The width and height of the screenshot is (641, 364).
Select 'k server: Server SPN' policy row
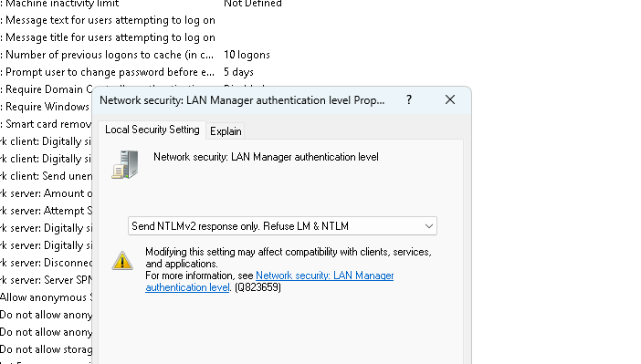point(47,280)
